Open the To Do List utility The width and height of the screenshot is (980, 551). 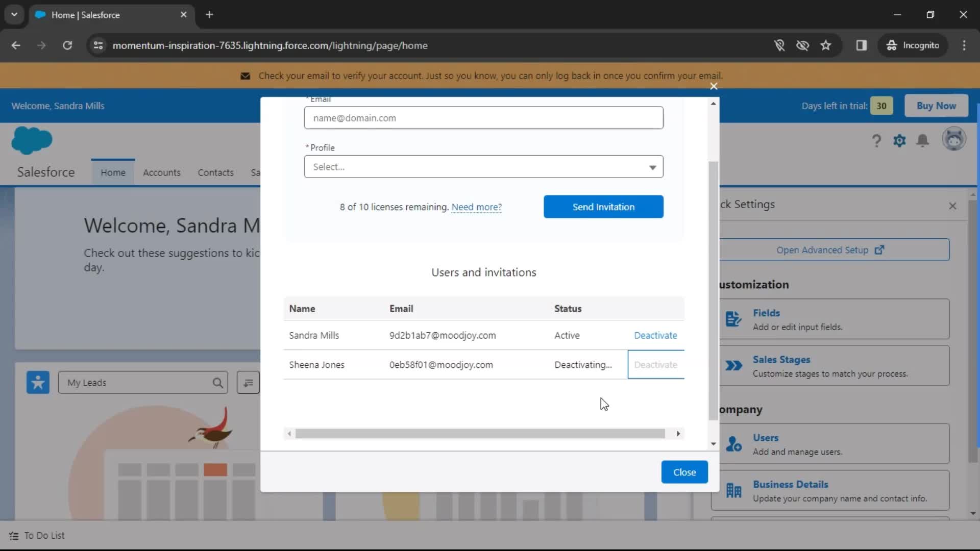(37, 536)
